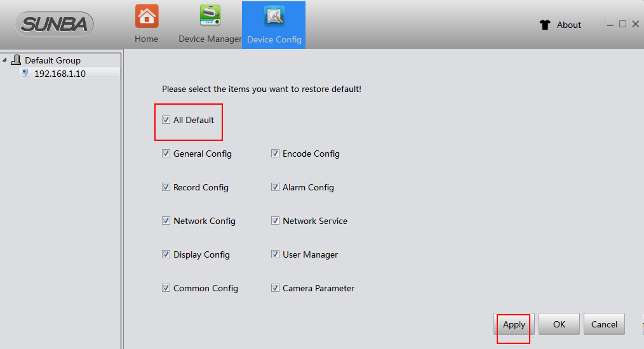The width and height of the screenshot is (644, 349).
Task: Click the Default Group building icon
Action: 16,60
